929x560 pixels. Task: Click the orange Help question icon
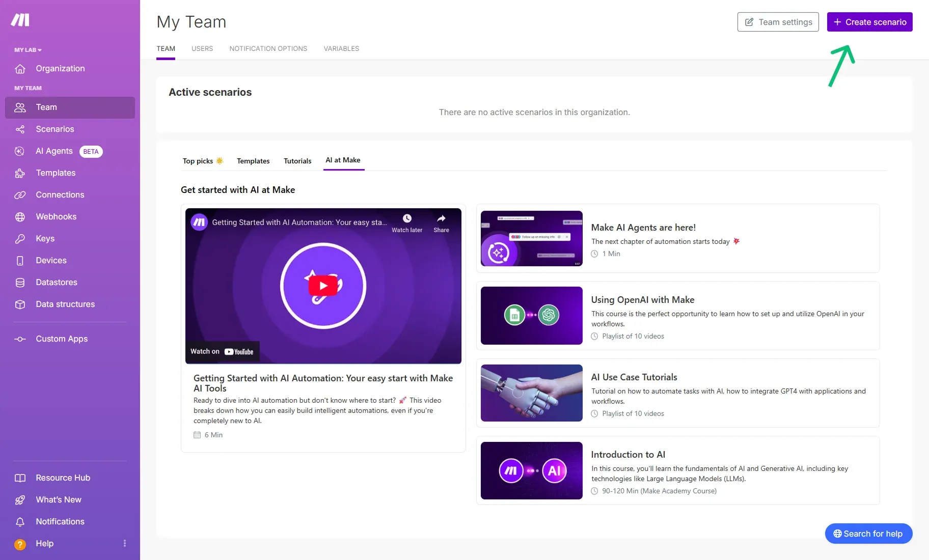click(20, 544)
